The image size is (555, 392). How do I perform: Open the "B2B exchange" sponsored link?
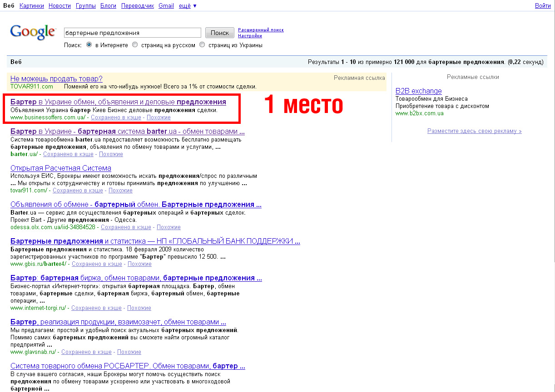tap(418, 91)
